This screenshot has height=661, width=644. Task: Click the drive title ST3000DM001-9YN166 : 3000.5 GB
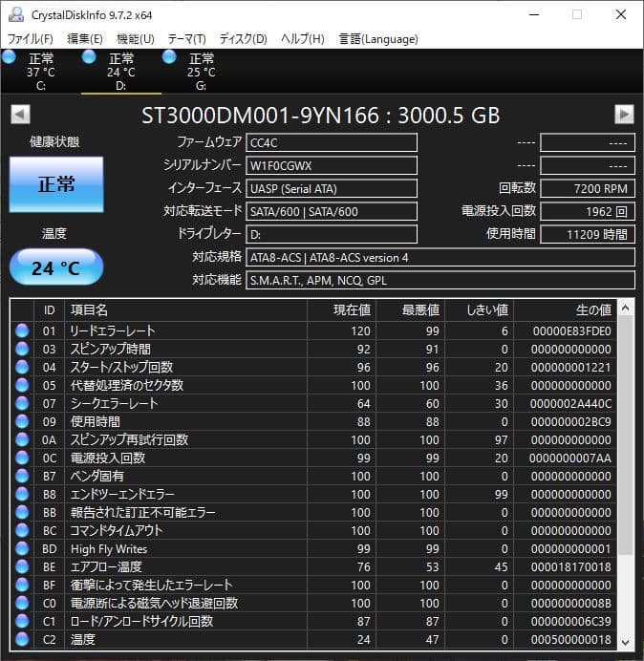(x=320, y=115)
